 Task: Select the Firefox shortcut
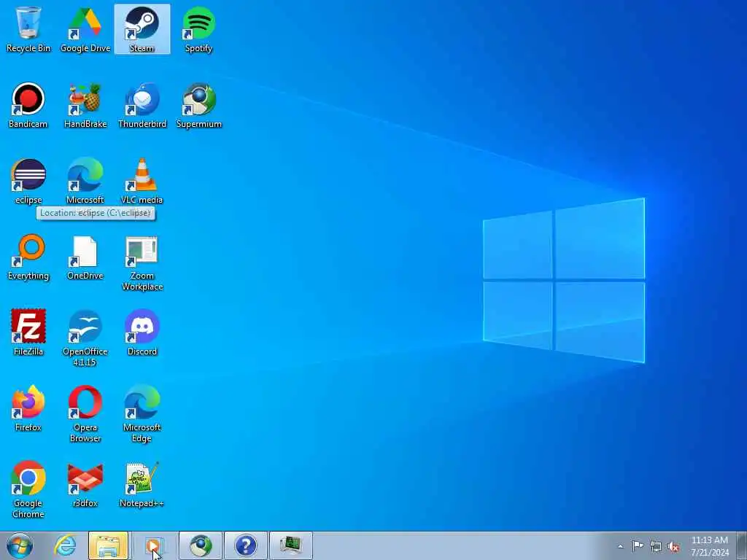pyautogui.click(x=28, y=408)
